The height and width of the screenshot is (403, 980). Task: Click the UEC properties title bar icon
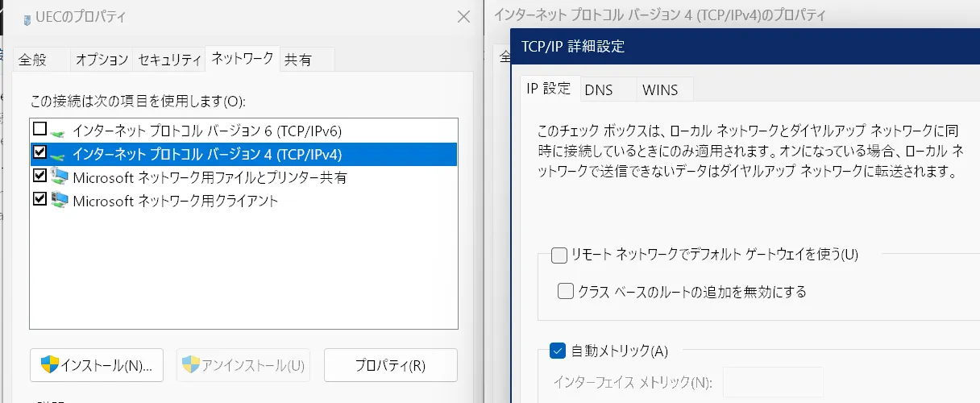(28, 19)
